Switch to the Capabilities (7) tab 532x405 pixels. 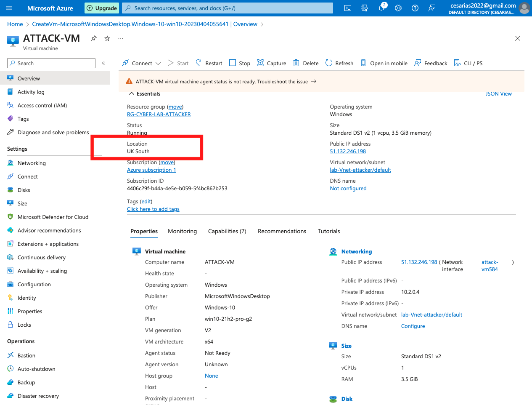click(x=227, y=231)
